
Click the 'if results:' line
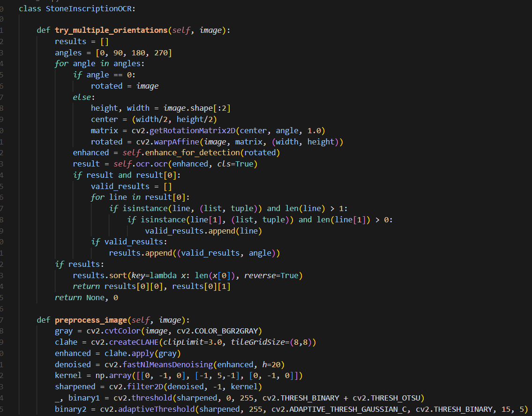pyautogui.click(x=79, y=264)
